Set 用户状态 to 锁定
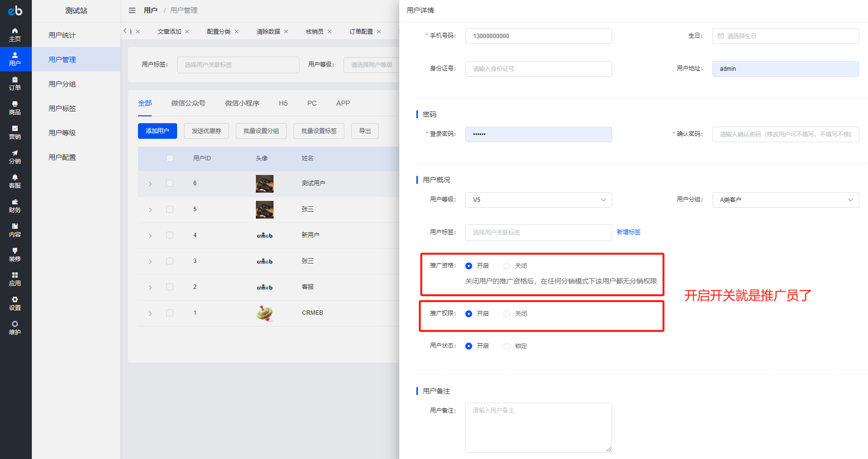Image resolution: width=868 pixels, height=459 pixels. (507, 346)
